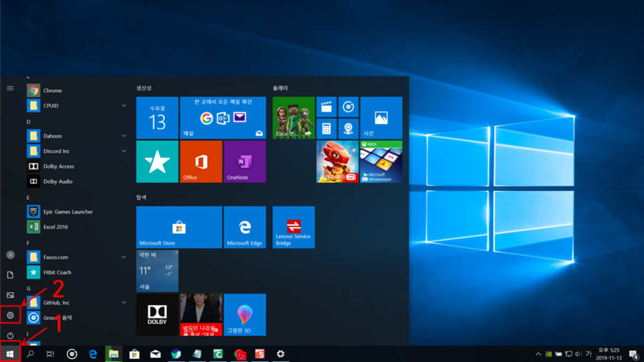Screen dimensions: 644x362
Task: Launch the Office tile
Action: [201, 162]
